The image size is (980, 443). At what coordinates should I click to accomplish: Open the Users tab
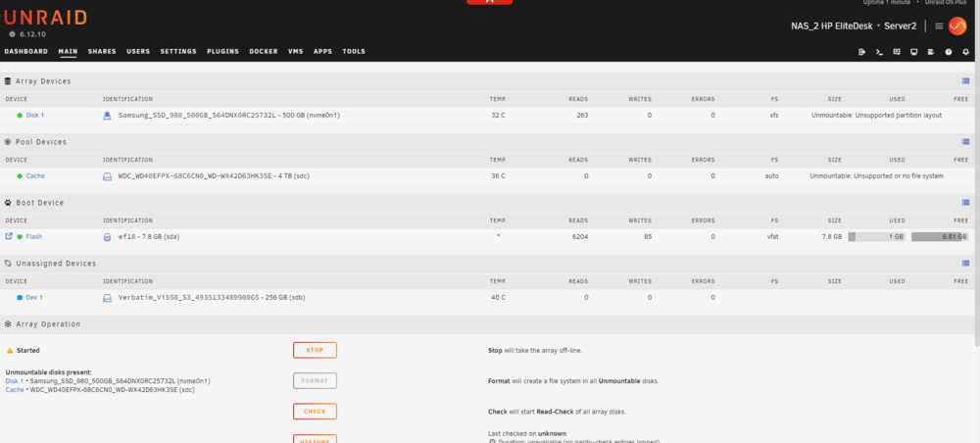[x=138, y=51]
